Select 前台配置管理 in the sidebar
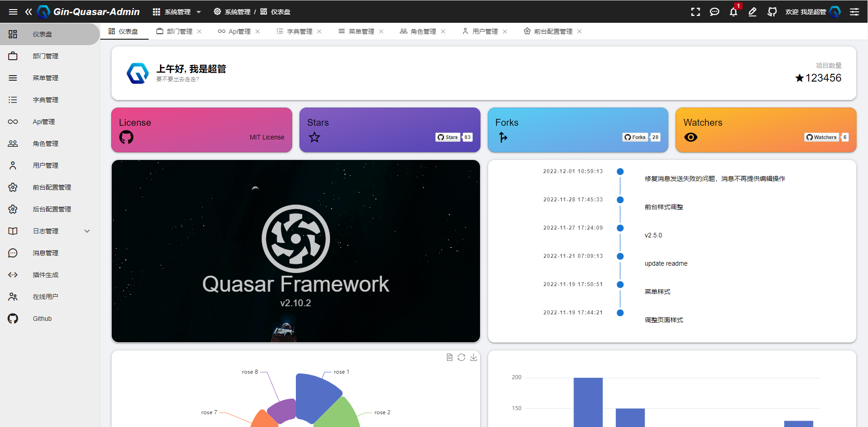This screenshot has height=427, width=868. (50, 187)
